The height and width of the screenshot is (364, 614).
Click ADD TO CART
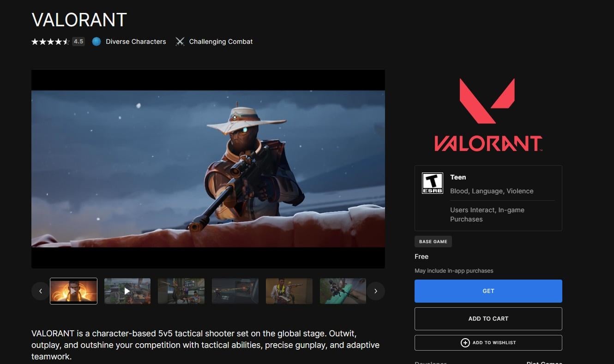click(x=488, y=318)
